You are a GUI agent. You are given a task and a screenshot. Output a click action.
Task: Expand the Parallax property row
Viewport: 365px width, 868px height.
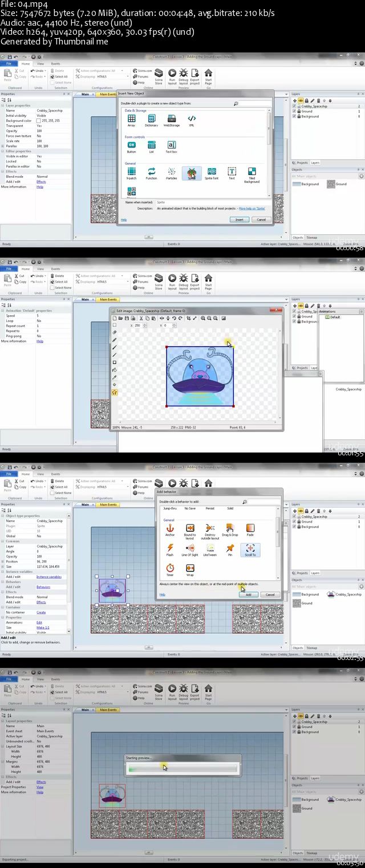3,146
